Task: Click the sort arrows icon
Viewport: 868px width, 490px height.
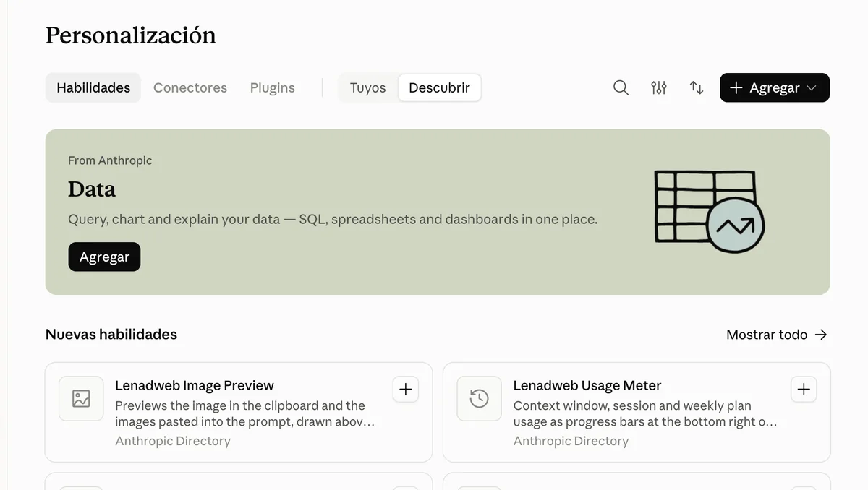Action: [697, 87]
